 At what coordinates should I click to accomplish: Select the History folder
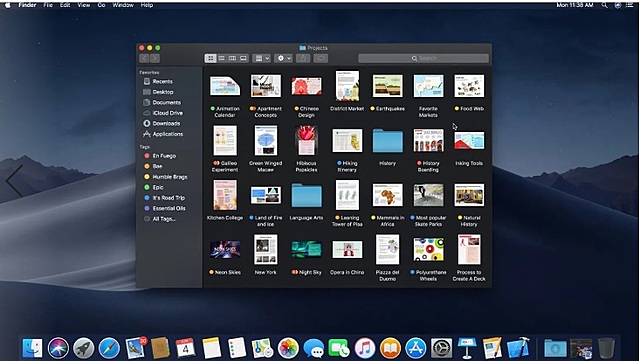(388, 141)
